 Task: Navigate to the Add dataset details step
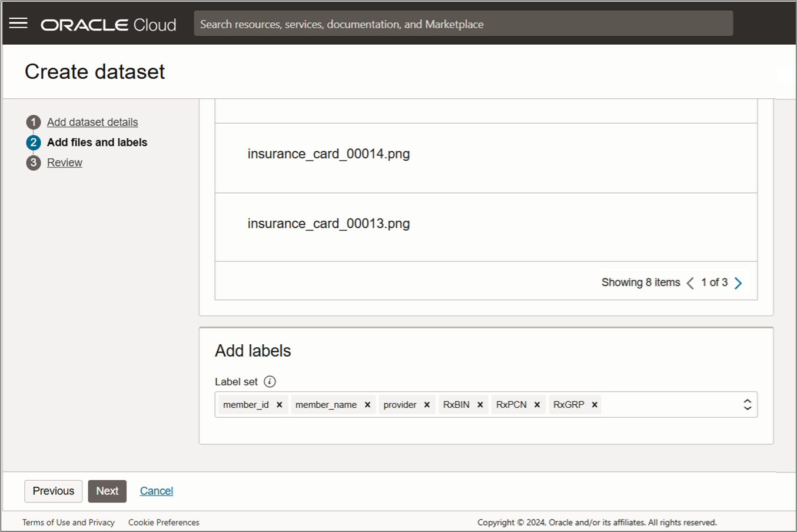click(92, 122)
